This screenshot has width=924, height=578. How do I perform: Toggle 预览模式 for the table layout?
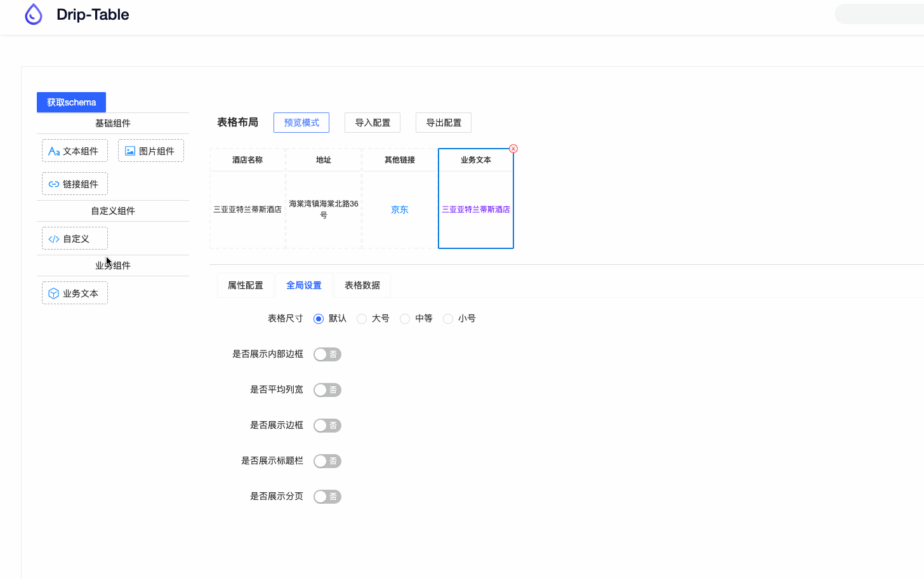pyautogui.click(x=301, y=123)
